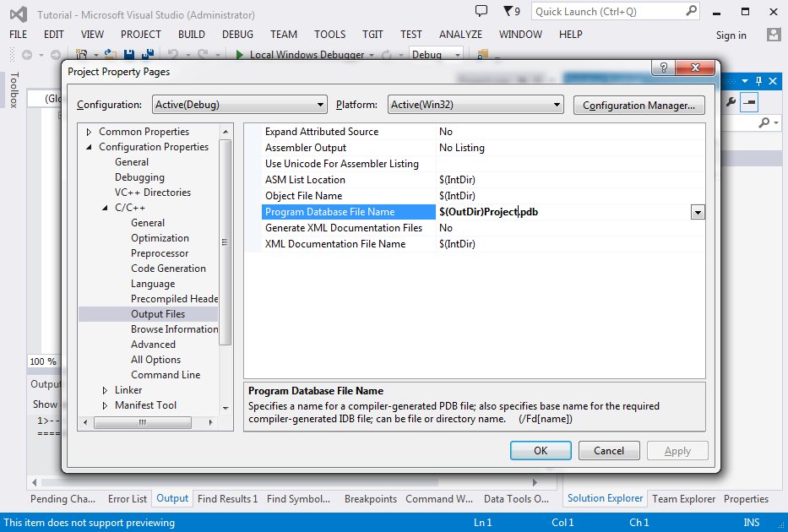Click the Solution Explorer search magnifier icon
This screenshot has height=532, width=788.
(x=764, y=122)
